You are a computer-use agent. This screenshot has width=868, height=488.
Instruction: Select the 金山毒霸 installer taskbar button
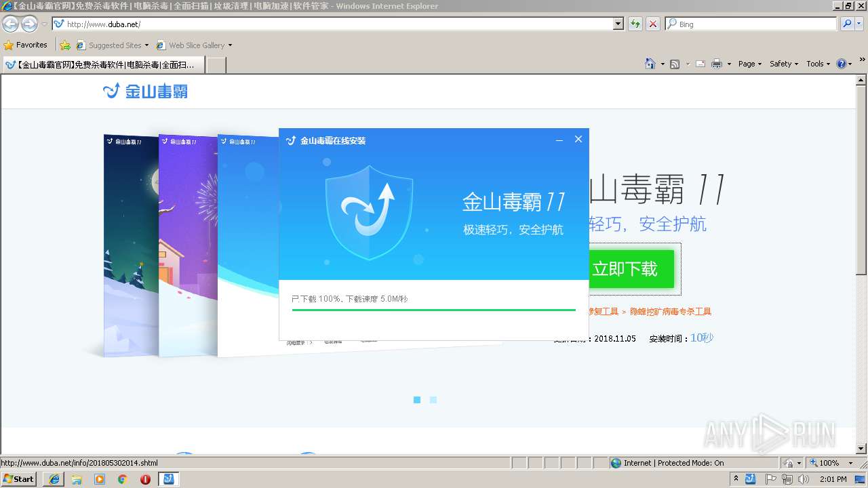pyautogui.click(x=169, y=479)
